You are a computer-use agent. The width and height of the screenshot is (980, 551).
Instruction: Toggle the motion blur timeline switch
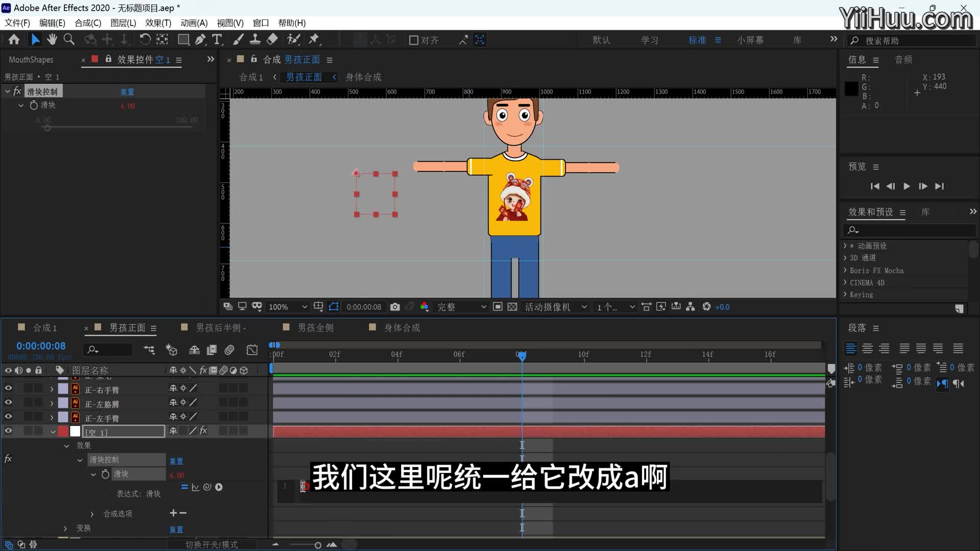click(229, 350)
